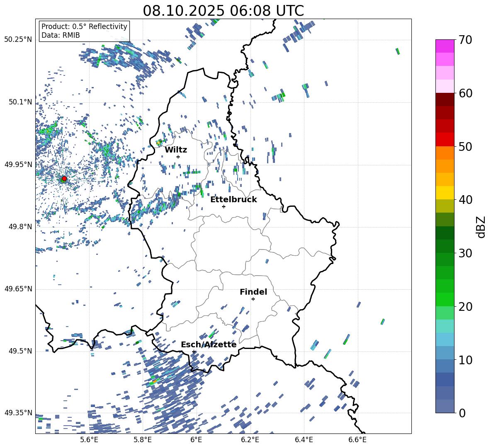Image resolution: width=491 pixels, height=448 pixels.
Task: Click the 20 colorbar tick label
Action: click(x=465, y=306)
